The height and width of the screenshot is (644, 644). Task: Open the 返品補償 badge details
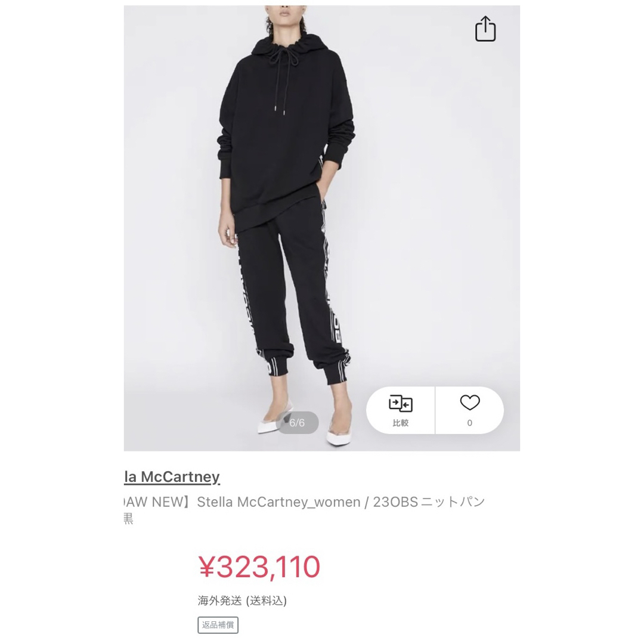pos(218,625)
